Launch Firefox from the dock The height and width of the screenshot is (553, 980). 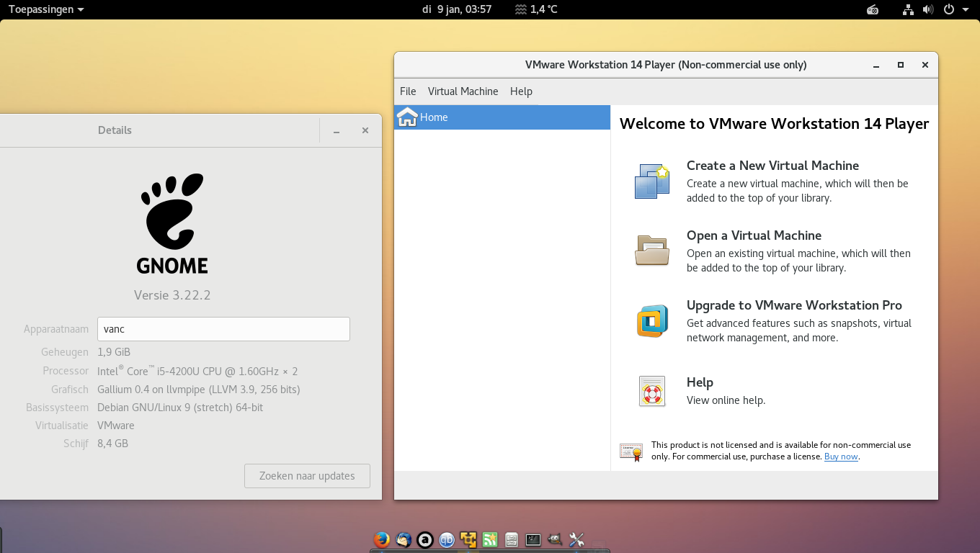click(x=382, y=539)
